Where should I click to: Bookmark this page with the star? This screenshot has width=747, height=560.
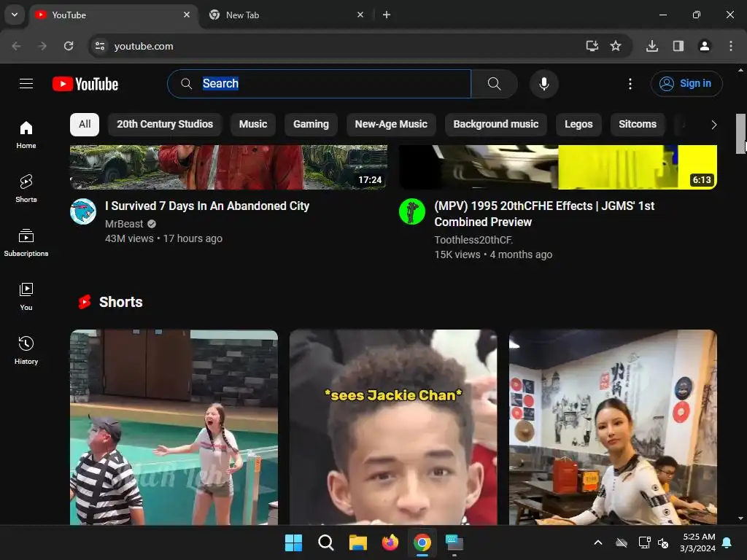(616, 46)
